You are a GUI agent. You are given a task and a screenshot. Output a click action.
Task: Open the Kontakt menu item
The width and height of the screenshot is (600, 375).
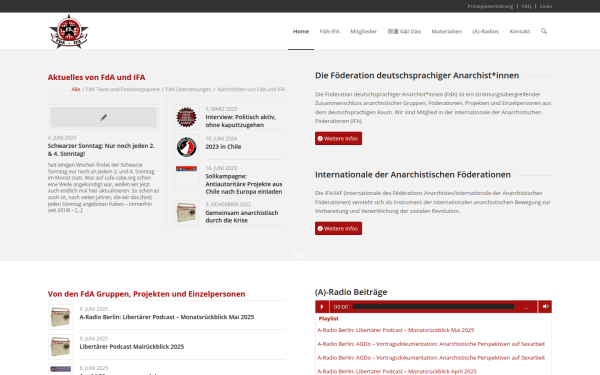520,31
